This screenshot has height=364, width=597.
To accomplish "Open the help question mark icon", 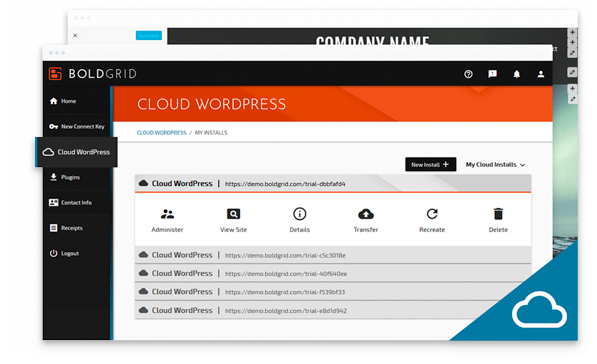I will [468, 74].
